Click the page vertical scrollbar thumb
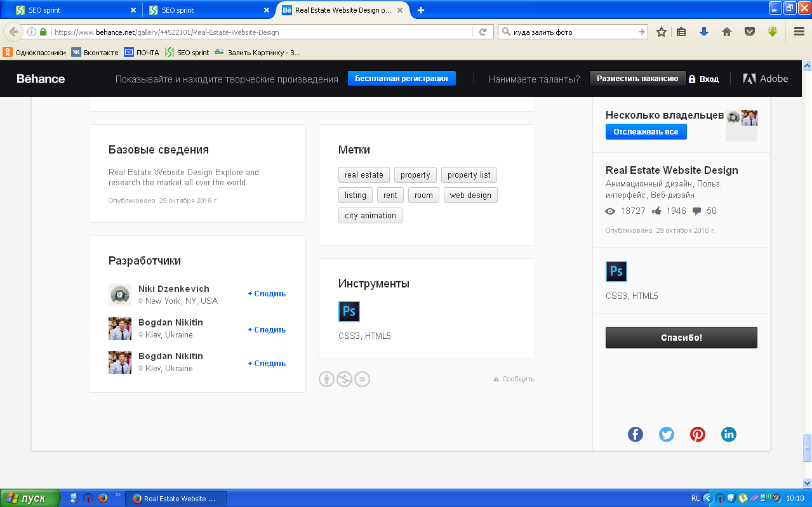This screenshot has height=507, width=812. (807, 447)
